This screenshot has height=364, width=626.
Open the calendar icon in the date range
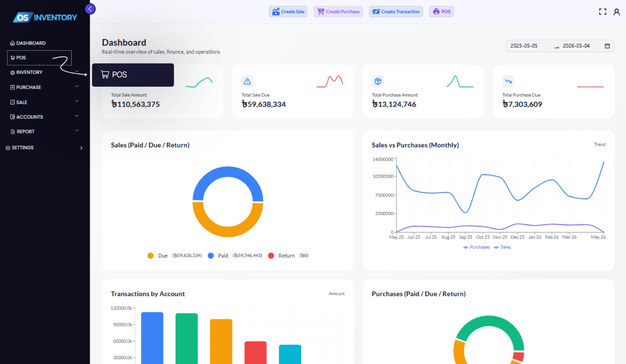[607, 46]
